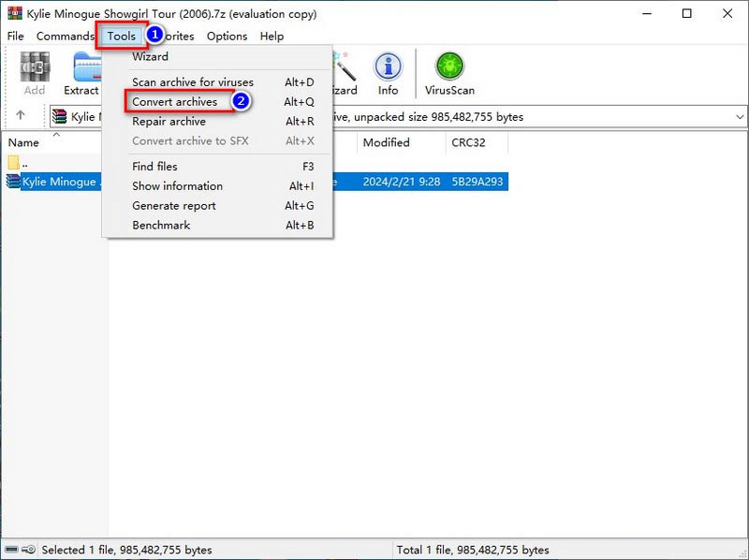Open the File menu
Image resolution: width=749 pixels, height=560 pixels.
[15, 37]
